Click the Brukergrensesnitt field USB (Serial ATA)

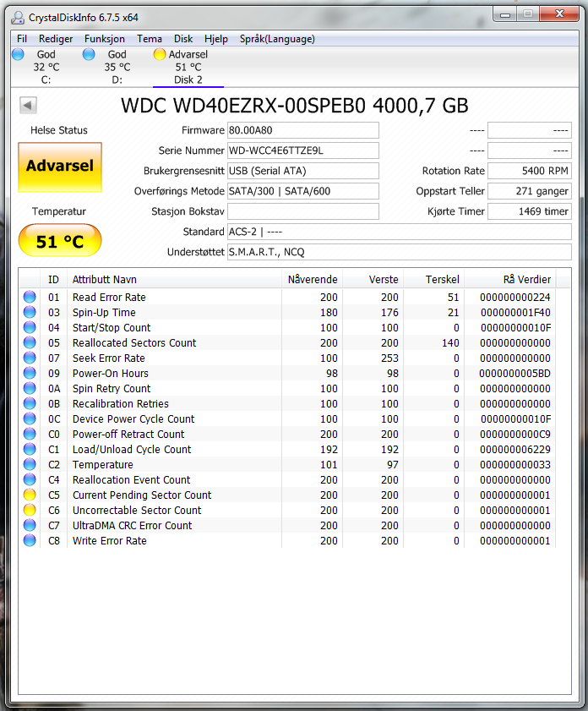tap(303, 171)
